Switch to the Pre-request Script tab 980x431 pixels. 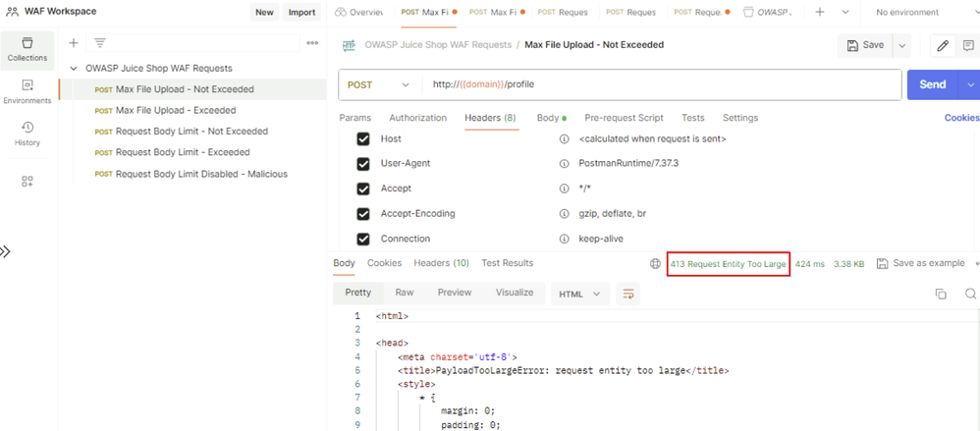coord(624,118)
